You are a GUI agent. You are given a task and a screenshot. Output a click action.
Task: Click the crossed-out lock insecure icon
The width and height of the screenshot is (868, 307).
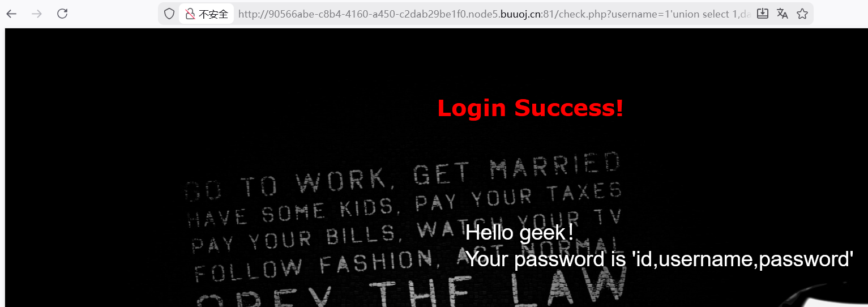click(x=190, y=14)
